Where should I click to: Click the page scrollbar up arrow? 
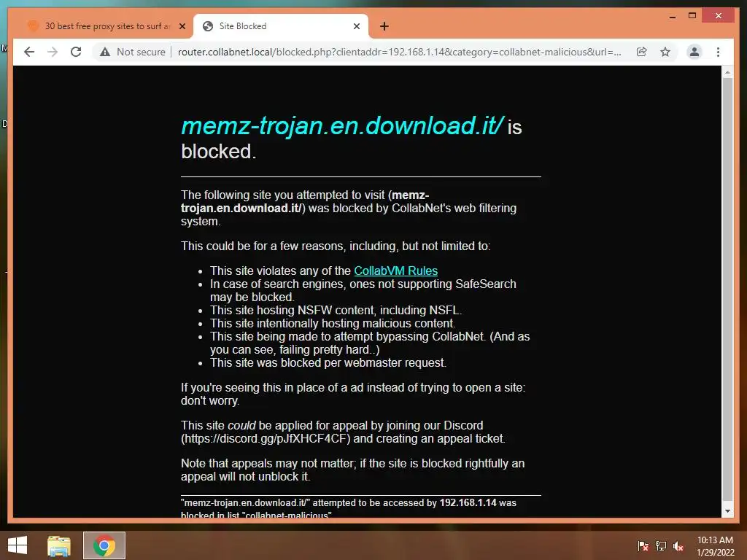[727, 72]
